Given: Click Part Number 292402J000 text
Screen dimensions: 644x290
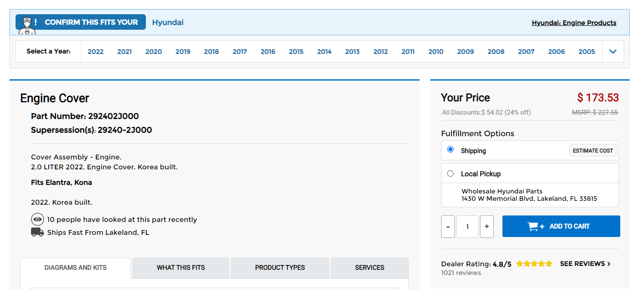Looking at the screenshot, I should click(85, 116).
